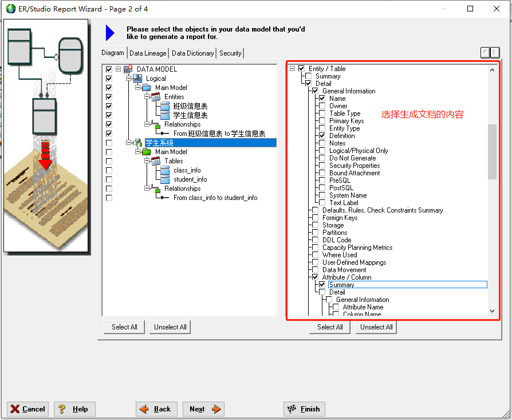Screen dimensions: 512x420
Task: Enable the Owner checkbox
Action: click(x=322, y=106)
